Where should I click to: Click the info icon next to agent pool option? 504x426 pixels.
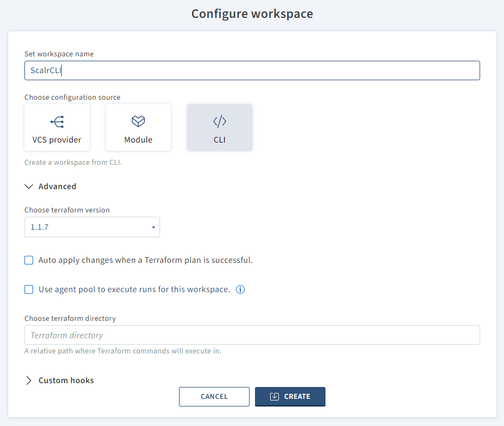click(240, 289)
